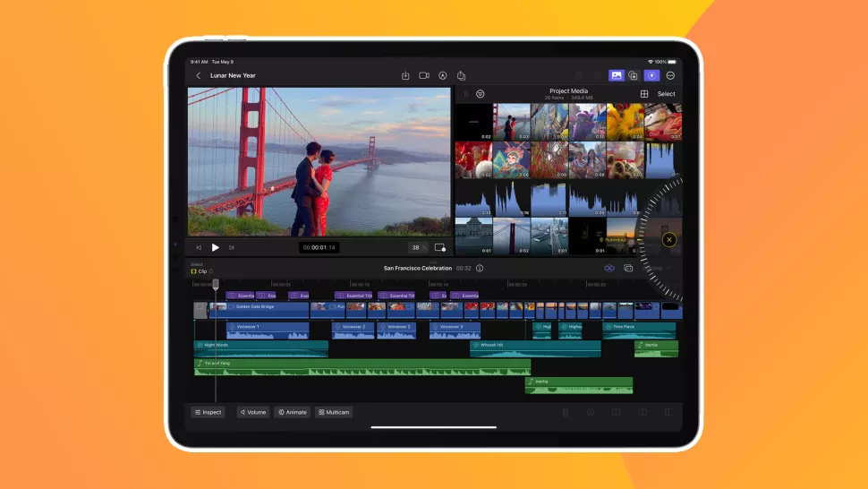
Task: Open the Multicam controls
Action: 334,412
